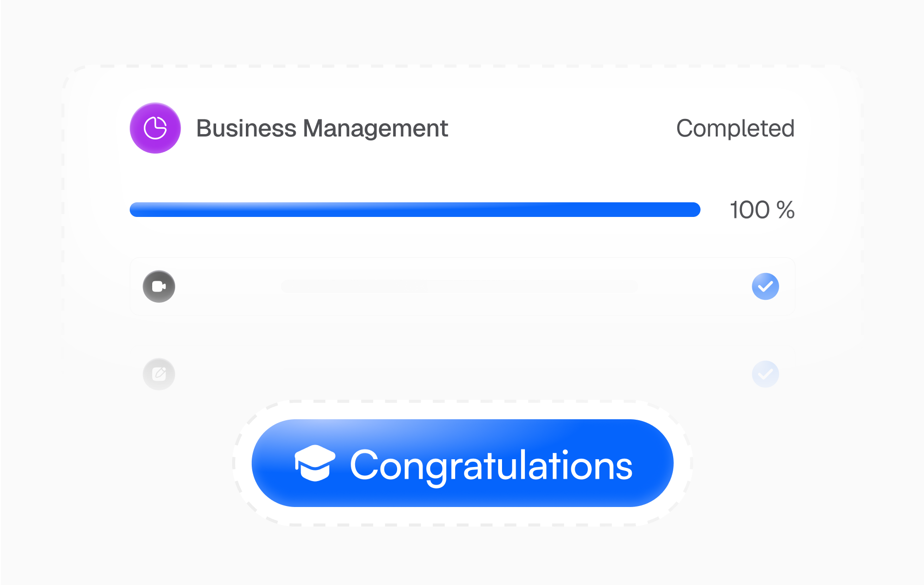The image size is (924, 585).
Task: Click the blue course progress bar
Action: 415,210
